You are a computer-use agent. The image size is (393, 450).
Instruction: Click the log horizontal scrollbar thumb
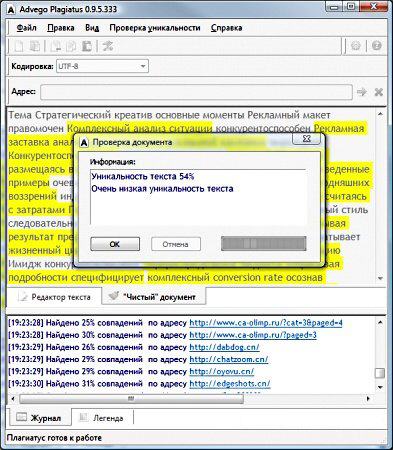tap(131, 399)
